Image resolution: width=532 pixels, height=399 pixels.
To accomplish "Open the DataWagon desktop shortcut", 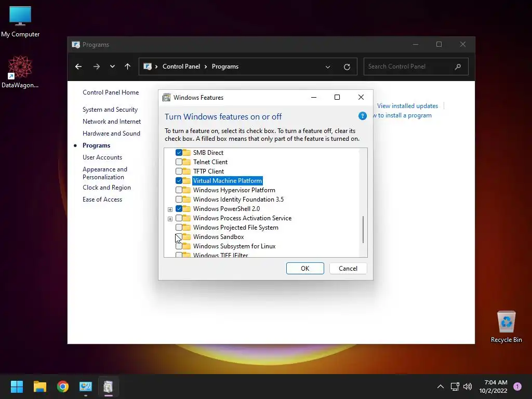I will click(x=20, y=72).
